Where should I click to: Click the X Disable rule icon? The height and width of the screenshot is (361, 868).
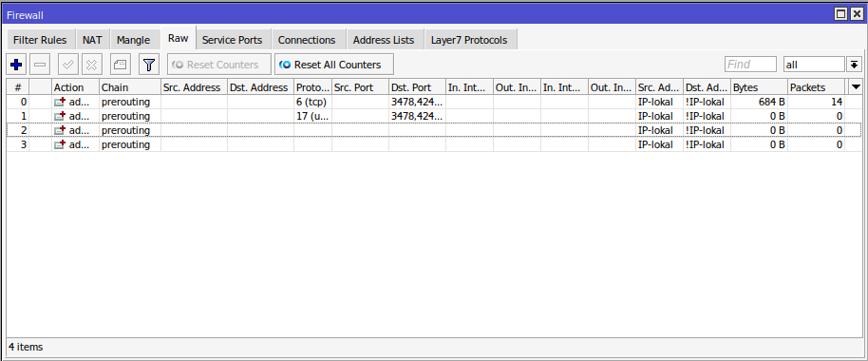click(x=92, y=65)
